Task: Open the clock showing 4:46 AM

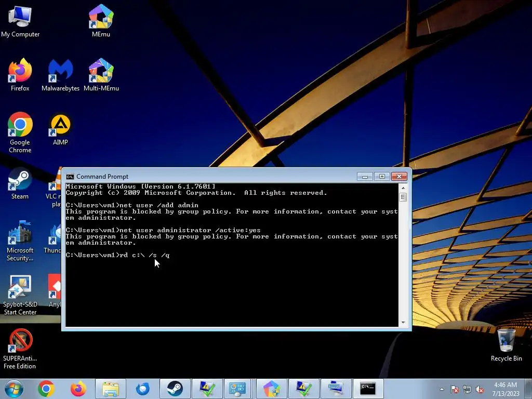Action: 506,389
